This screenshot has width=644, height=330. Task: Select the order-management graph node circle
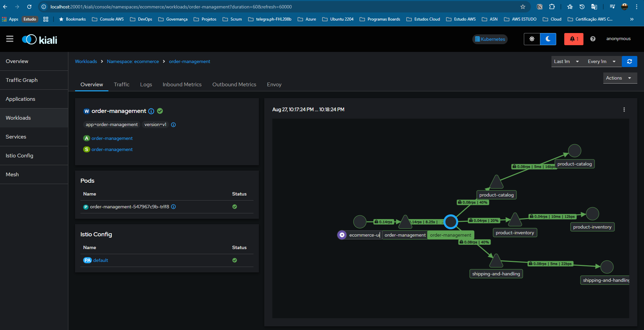pyautogui.click(x=450, y=222)
